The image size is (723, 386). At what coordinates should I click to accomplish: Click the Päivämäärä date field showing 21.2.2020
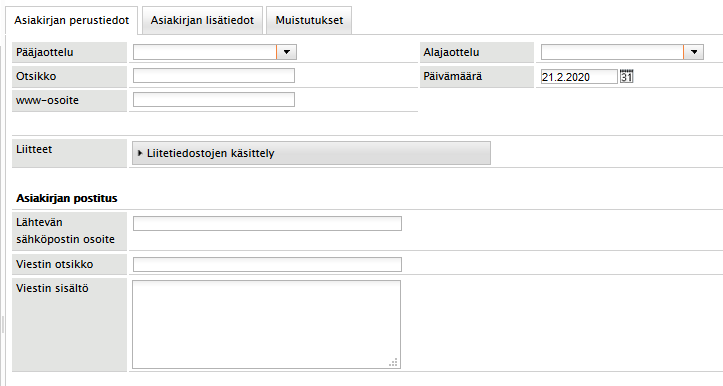point(579,77)
